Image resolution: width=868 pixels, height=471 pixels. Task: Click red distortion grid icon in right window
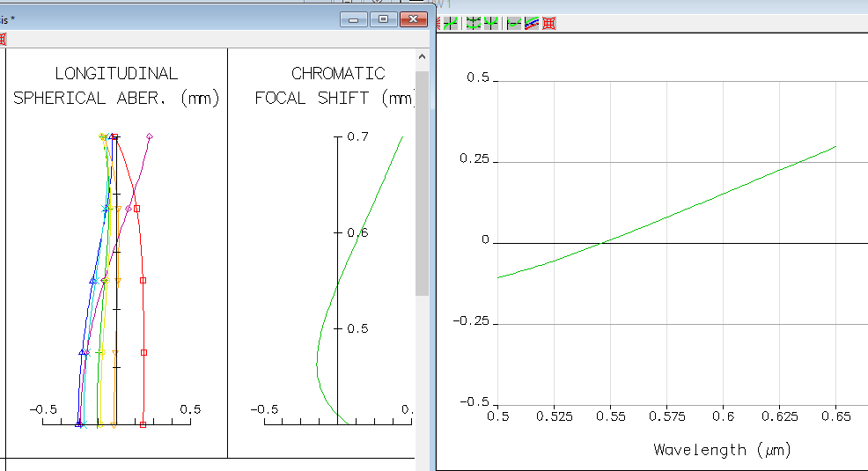click(x=549, y=23)
